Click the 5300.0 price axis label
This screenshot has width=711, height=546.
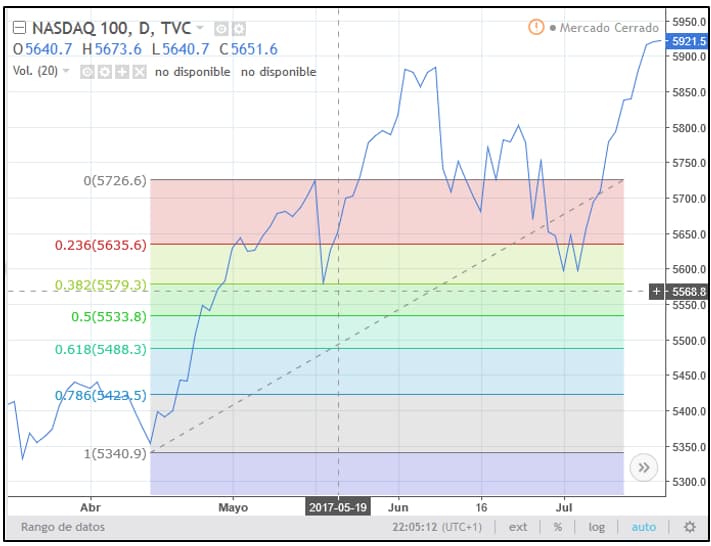tap(689, 482)
